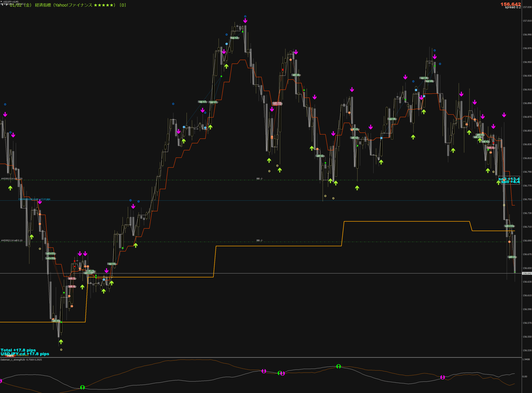
Task: Select the Sell +0p label at chart bottom
Action: click(x=56, y=321)
